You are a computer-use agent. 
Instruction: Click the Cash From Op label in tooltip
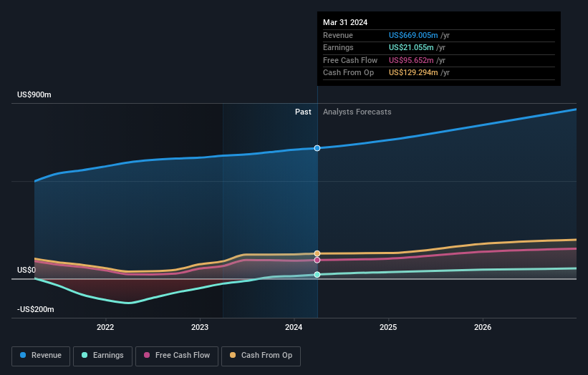pyautogui.click(x=348, y=73)
